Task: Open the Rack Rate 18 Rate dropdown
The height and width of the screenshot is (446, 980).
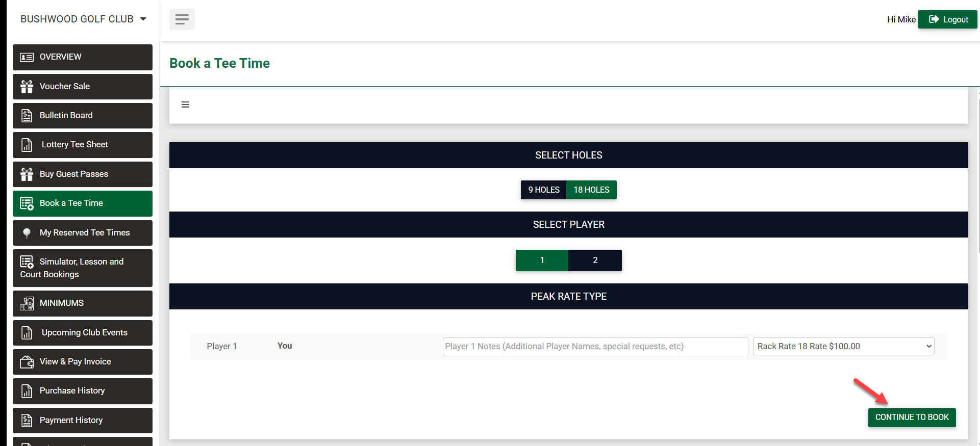Action: 843,347
